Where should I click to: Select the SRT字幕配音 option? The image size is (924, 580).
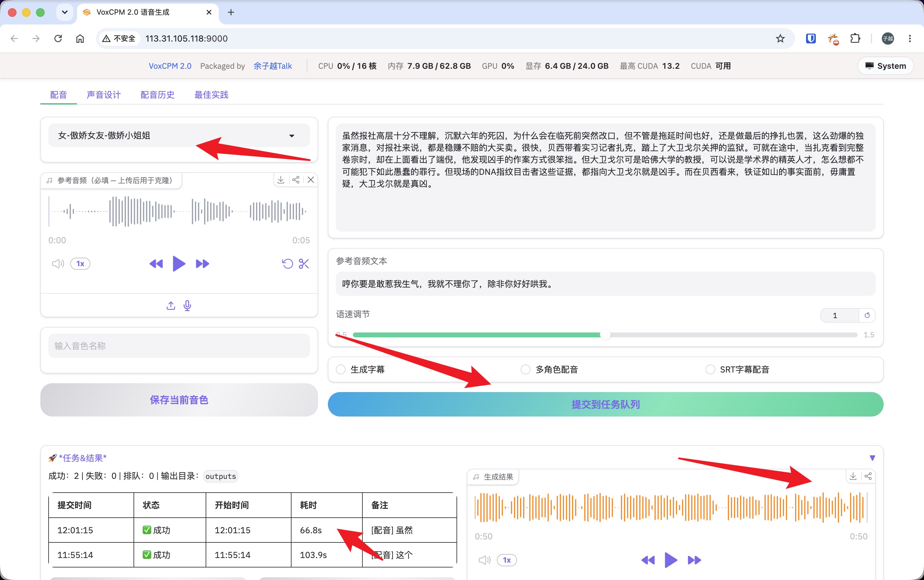[x=710, y=369]
